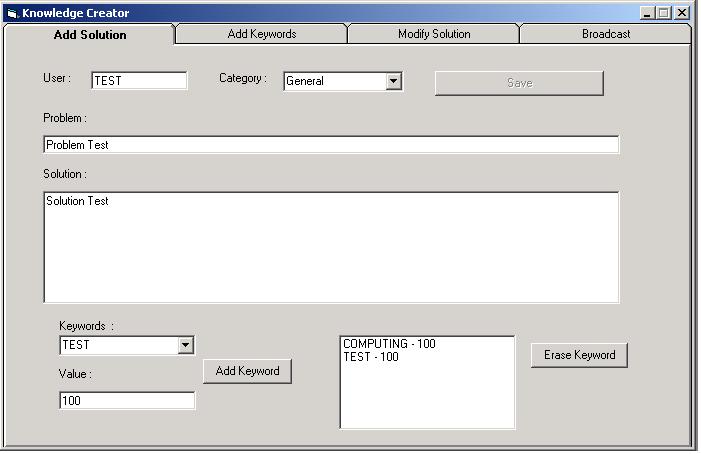Screen dimensions: 701x454
Task: Click the Knowledge Creator title bar icon
Action: tap(12, 13)
